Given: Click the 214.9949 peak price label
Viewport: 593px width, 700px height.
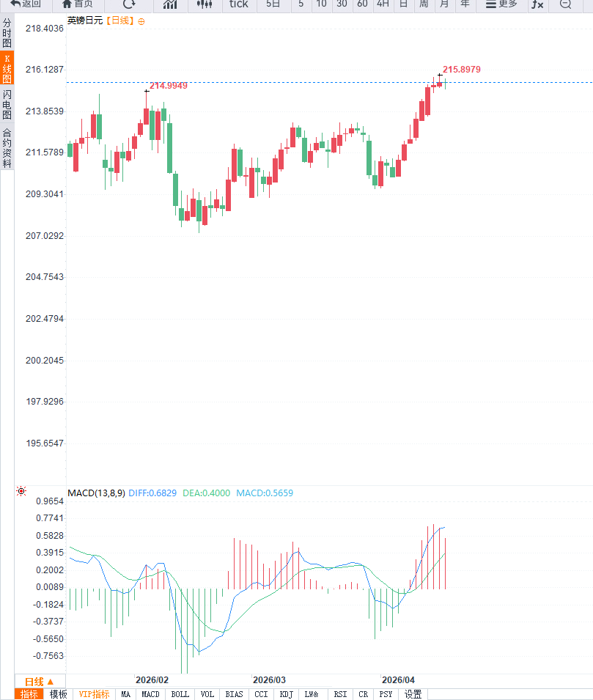Looking at the screenshot, I should (169, 86).
